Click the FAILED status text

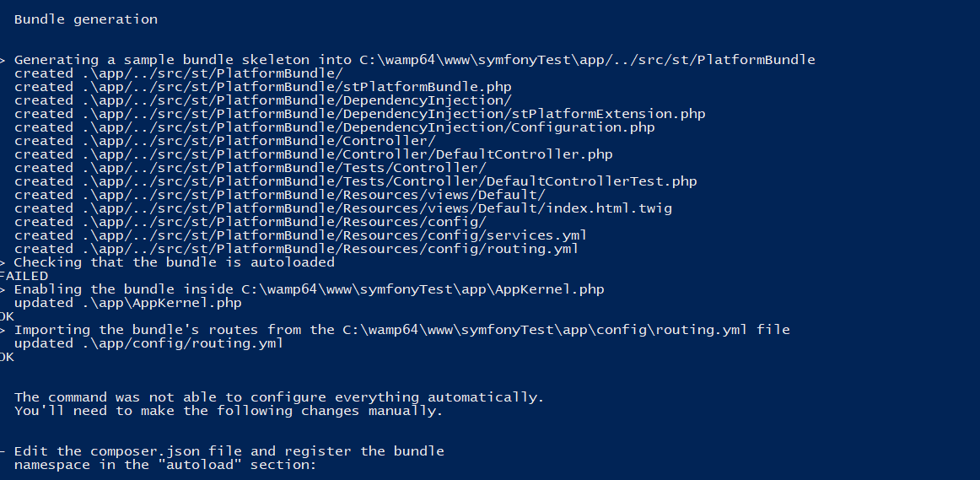click(x=24, y=276)
